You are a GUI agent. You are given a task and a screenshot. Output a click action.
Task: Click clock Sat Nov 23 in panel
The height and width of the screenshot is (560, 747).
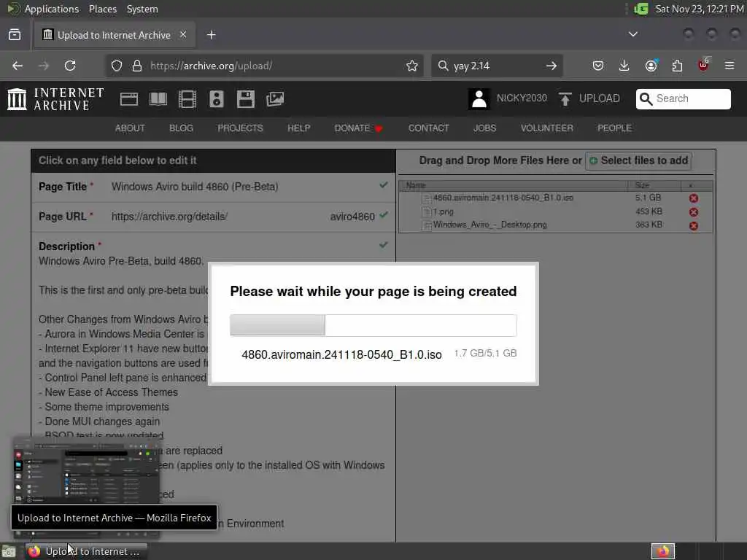[699, 9]
